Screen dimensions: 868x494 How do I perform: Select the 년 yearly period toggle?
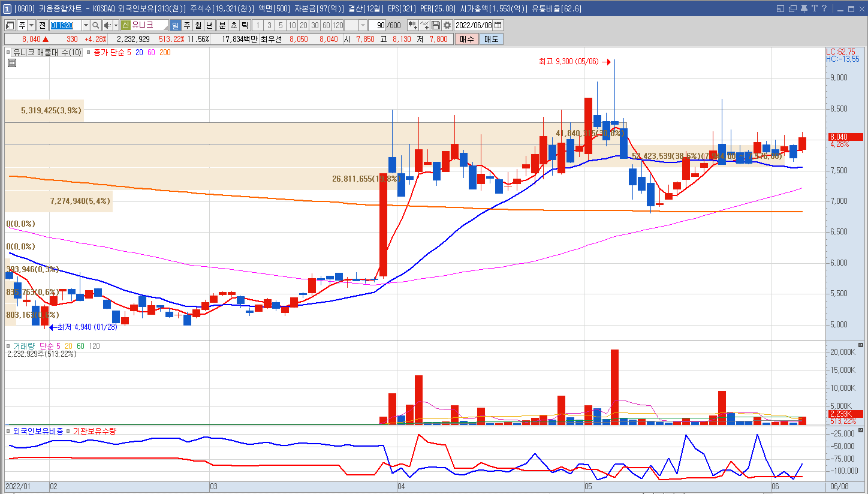click(x=209, y=25)
